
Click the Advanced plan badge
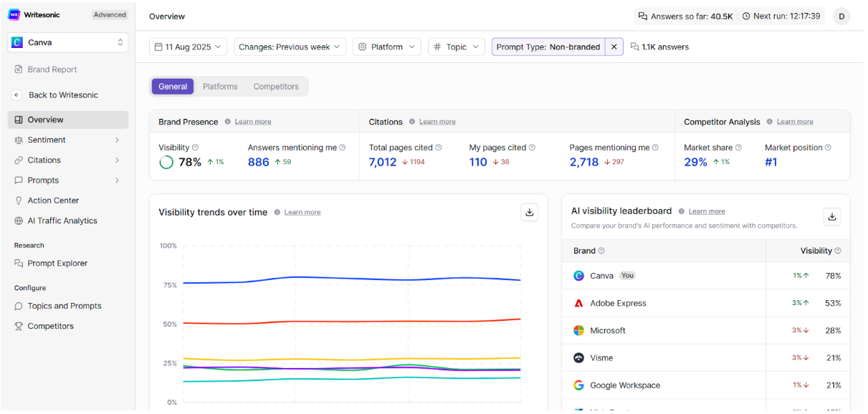coord(110,14)
